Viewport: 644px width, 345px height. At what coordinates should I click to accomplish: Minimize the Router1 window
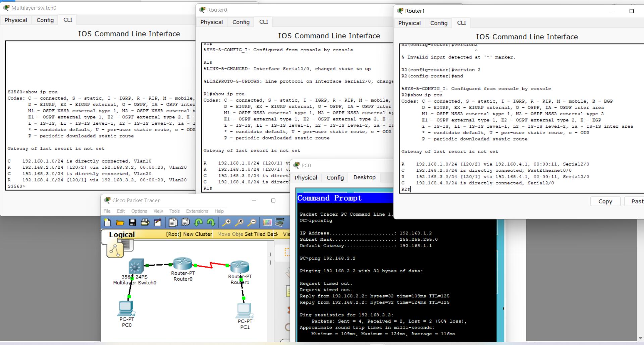(612, 11)
